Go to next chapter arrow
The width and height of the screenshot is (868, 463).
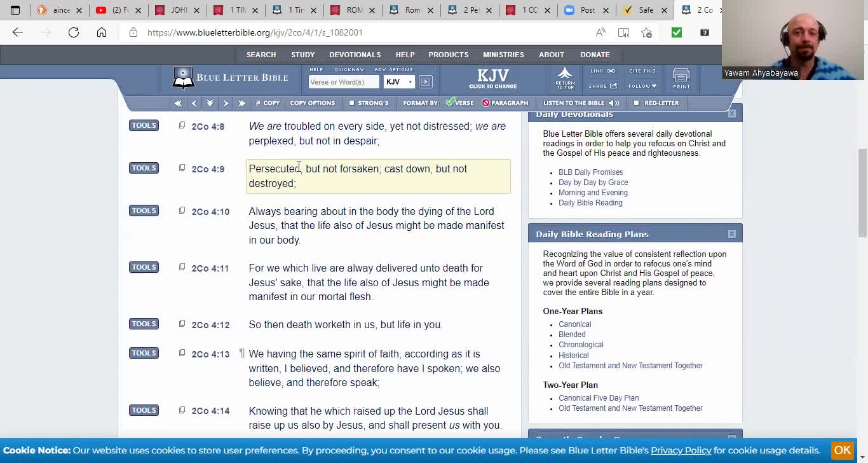click(x=226, y=103)
